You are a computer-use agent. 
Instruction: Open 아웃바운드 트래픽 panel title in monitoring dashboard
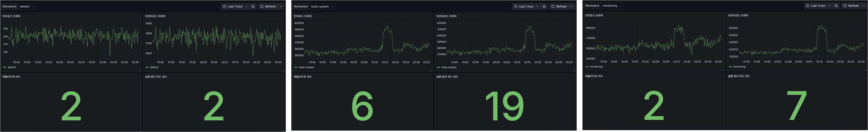click(x=738, y=15)
